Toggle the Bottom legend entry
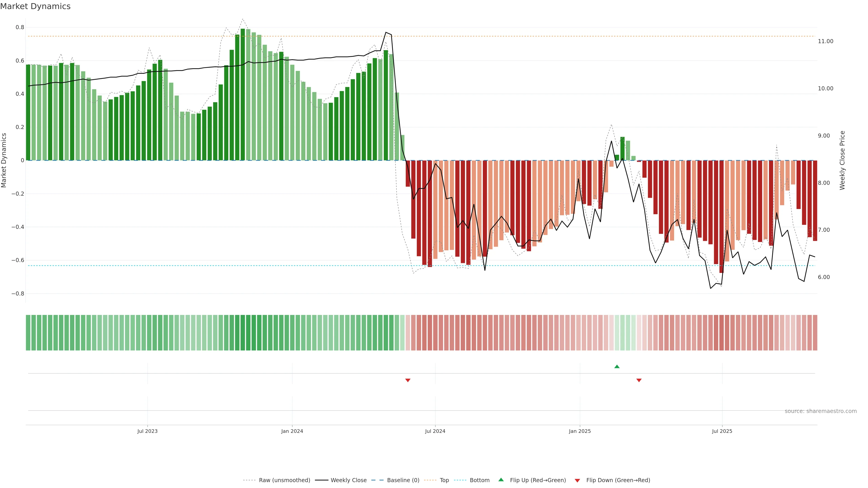868x488 pixels. 479,480
